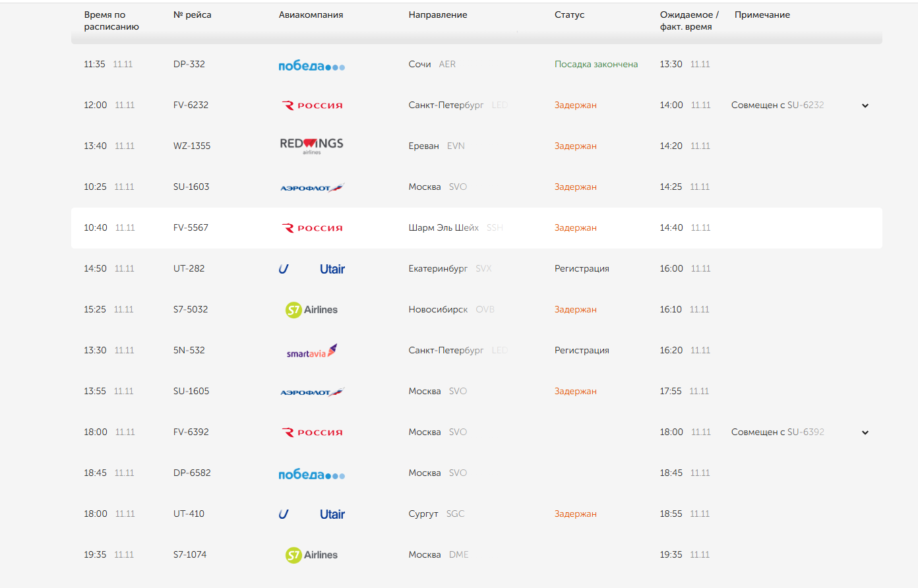Select the Ереван EVN destination
The height and width of the screenshot is (588, 918).
click(436, 146)
